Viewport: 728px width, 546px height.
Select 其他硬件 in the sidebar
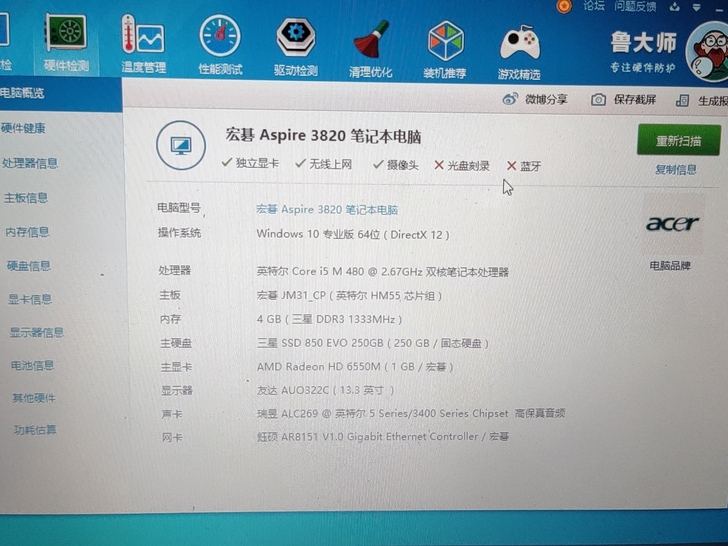click(34, 398)
